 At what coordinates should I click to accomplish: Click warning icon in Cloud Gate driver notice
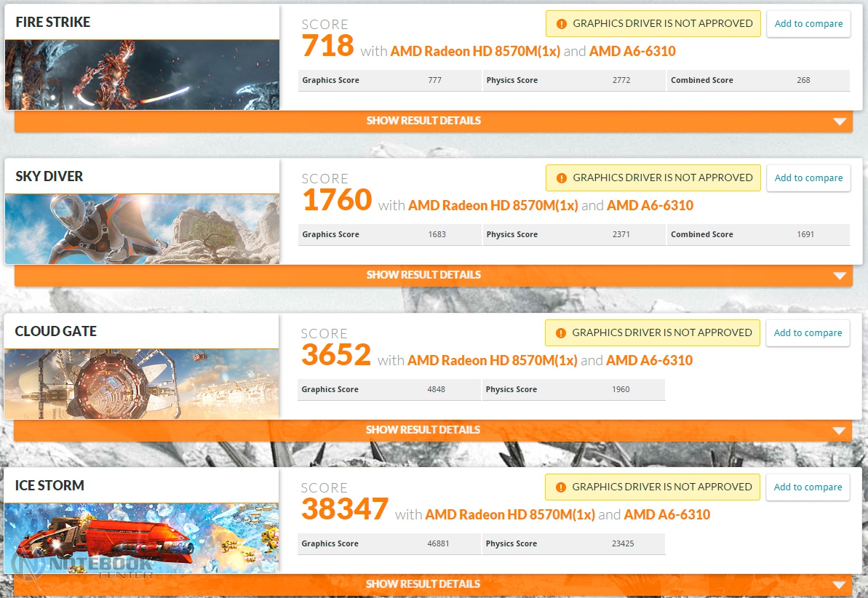pos(560,333)
